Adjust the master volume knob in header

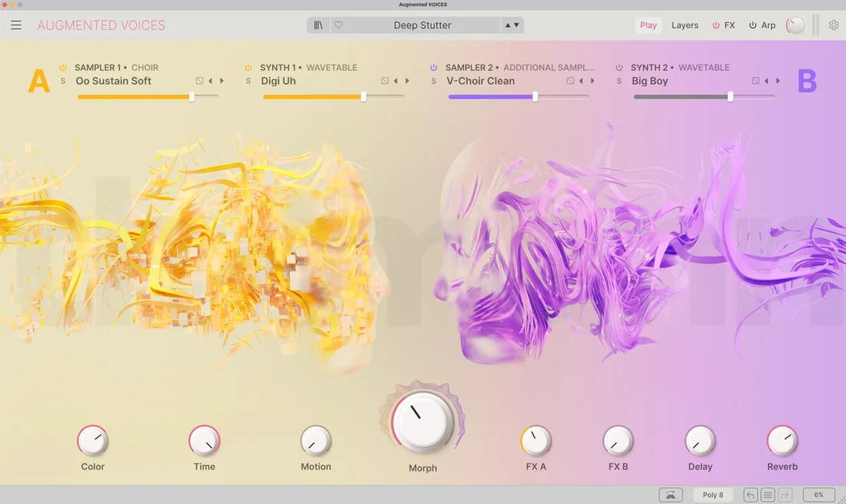coord(795,25)
